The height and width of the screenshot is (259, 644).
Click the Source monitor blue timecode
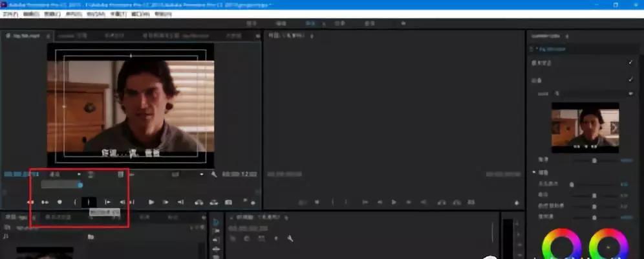(21, 174)
